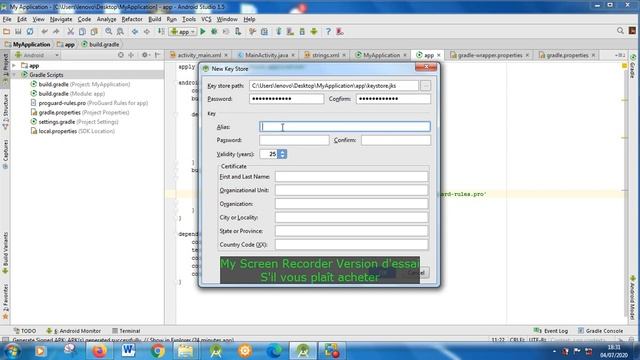Click the key Password field under Alias
640x360 pixels.
pyautogui.click(x=294, y=140)
